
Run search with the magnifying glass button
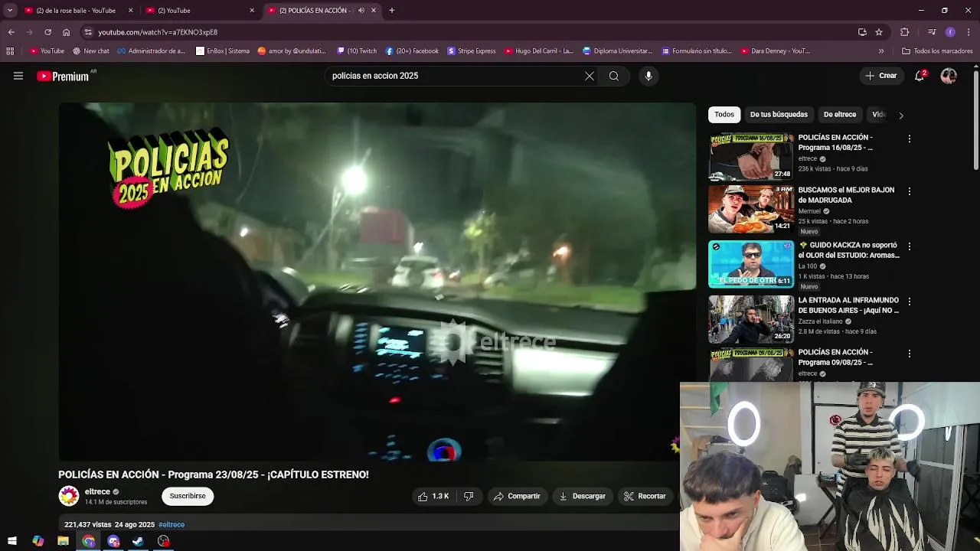(614, 76)
